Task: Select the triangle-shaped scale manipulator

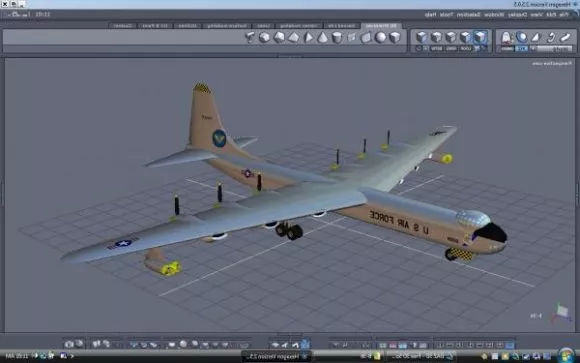Action: pyautogui.click(x=536, y=37)
